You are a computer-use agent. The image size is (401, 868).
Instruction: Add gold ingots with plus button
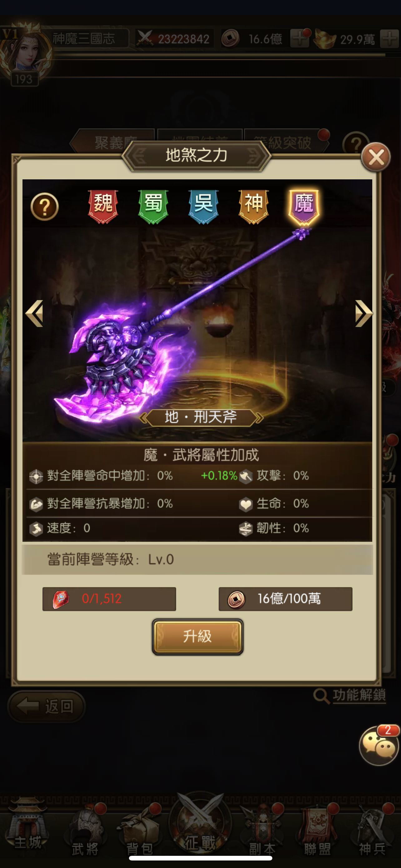click(389, 39)
